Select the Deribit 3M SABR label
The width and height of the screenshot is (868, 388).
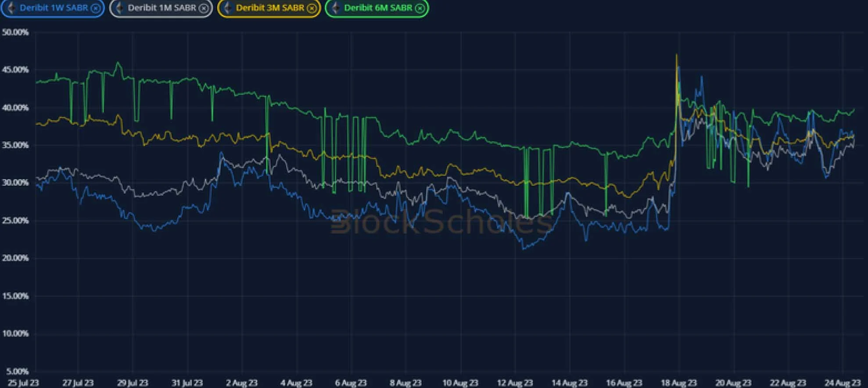[x=270, y=8]
